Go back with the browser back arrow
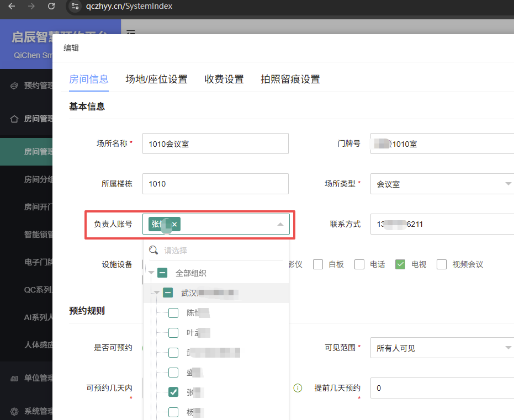This screenshot has width=514, height=420. (12, 6)
